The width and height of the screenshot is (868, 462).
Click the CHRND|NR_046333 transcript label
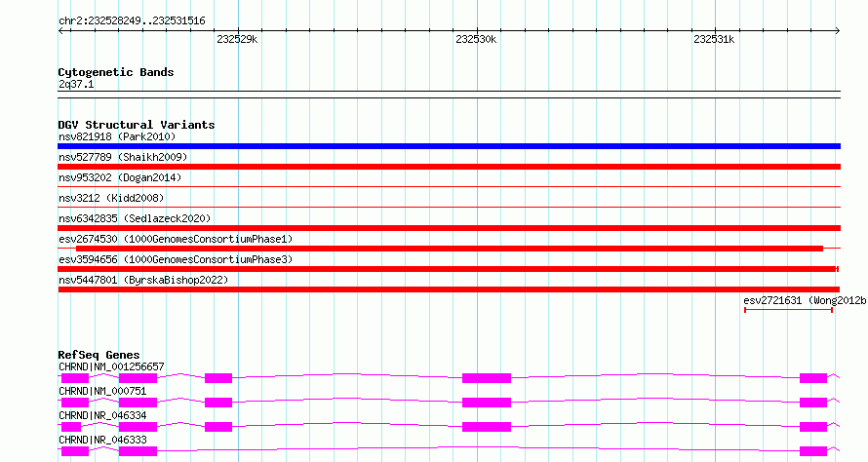(x=102, y=440)
